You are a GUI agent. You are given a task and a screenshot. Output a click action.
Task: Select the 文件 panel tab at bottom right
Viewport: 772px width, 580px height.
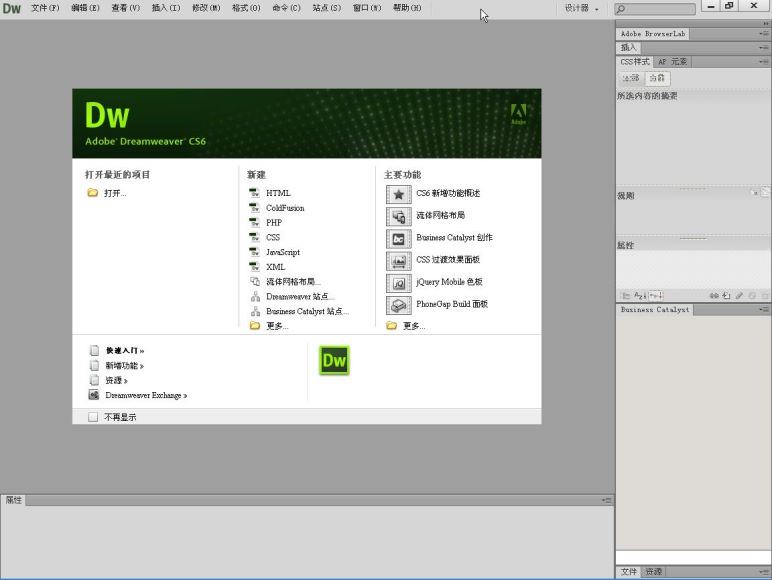click(x=629, y=572)
